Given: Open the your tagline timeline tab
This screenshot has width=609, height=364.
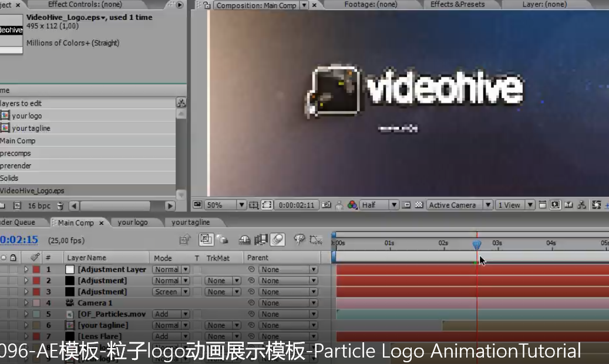Looking at the screenshot, I should 190,222.
